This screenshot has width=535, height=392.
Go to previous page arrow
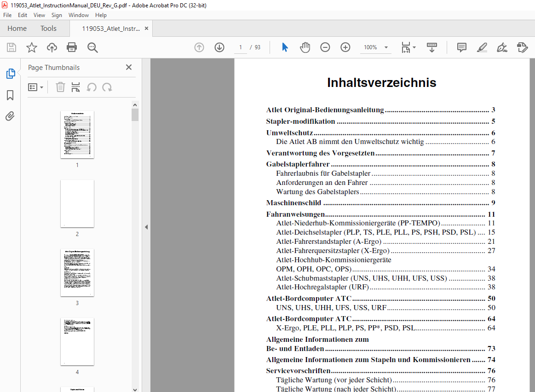(199, 47)
